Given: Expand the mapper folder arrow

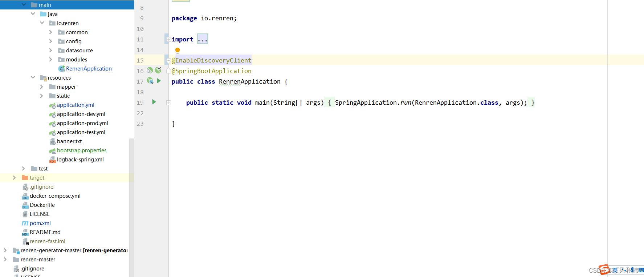Looking at the screenshot, I should 42,87.
